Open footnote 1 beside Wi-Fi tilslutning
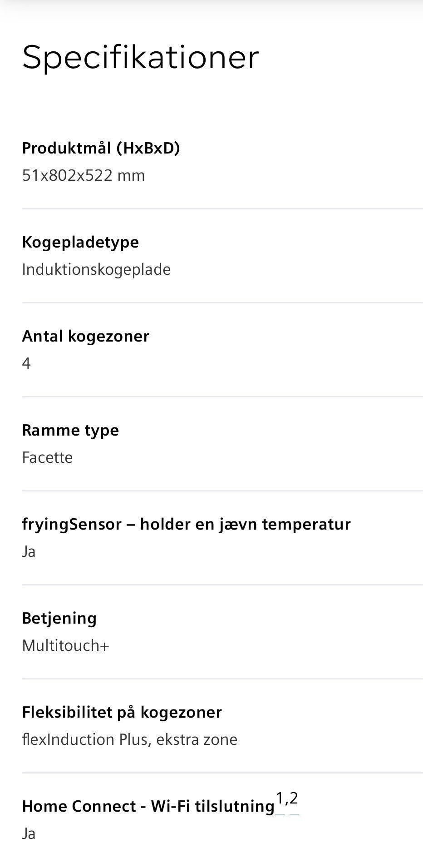The width and height of the screenshot is (423, 868). (280, 799)
